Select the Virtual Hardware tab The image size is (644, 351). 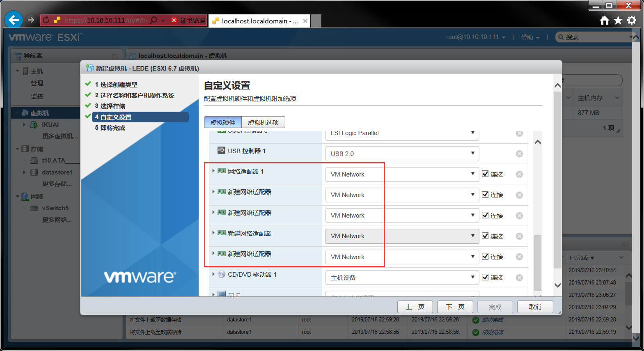[223, 122]
